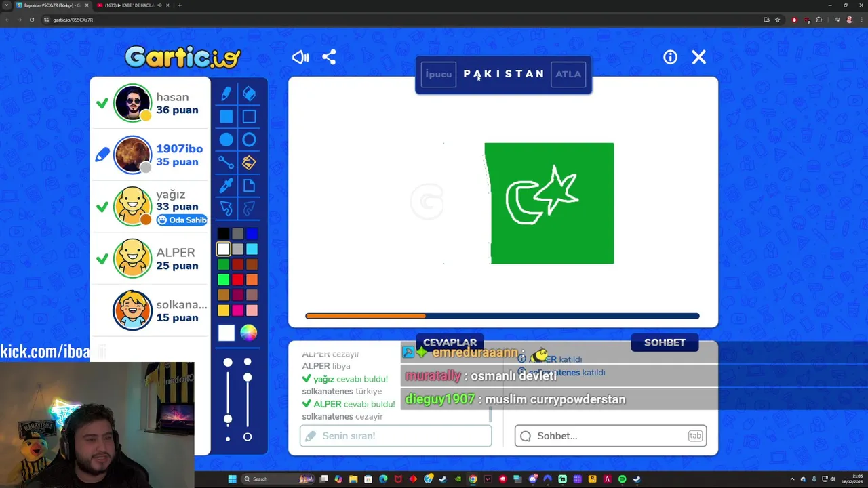Viewport: 868px width, 488px height.
Task: Open the Windows Start menu
Action: 232,479
